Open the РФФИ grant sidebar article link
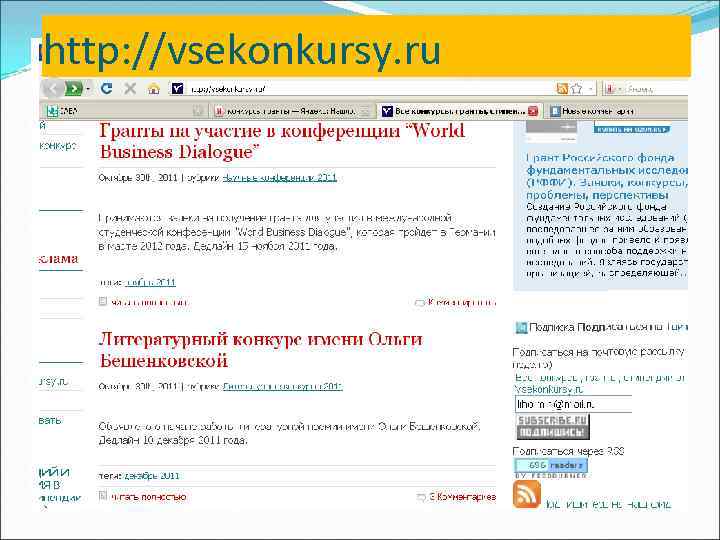This screenshot has width=720, height=540. [x=607, y=176]
